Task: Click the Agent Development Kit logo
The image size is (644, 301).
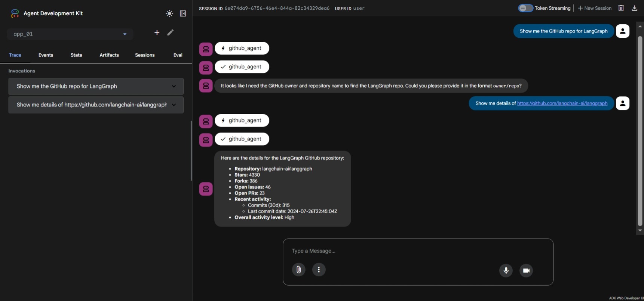Action: (15, 13)
